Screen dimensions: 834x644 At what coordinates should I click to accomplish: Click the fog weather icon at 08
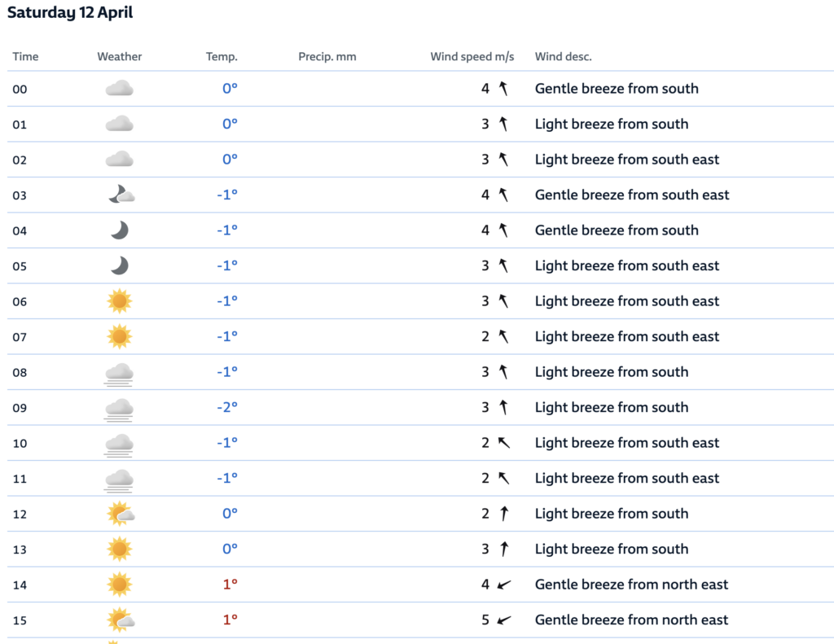click(x=120, y=373)
